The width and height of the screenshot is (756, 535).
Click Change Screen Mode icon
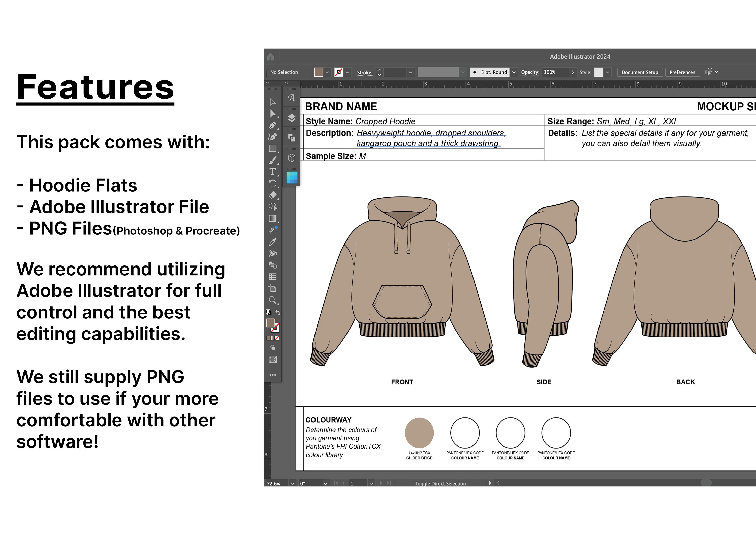pyautogui.click(x=273, y=360)
